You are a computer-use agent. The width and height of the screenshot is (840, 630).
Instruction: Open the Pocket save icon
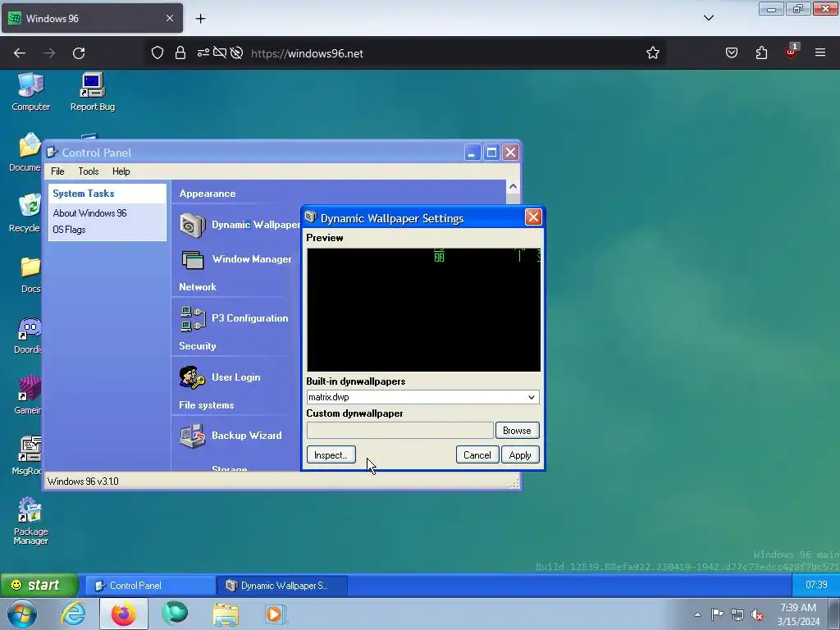[x=731, y=52]
